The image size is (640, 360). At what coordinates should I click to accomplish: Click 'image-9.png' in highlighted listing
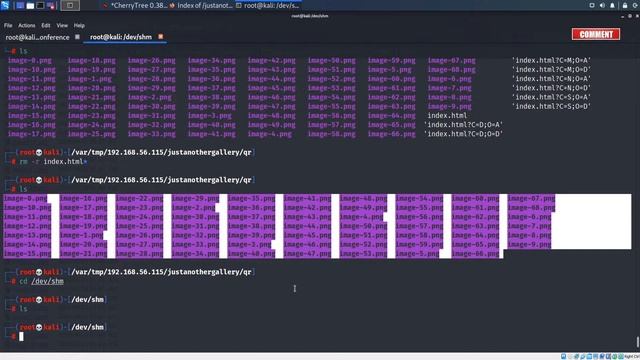(529, 244)
